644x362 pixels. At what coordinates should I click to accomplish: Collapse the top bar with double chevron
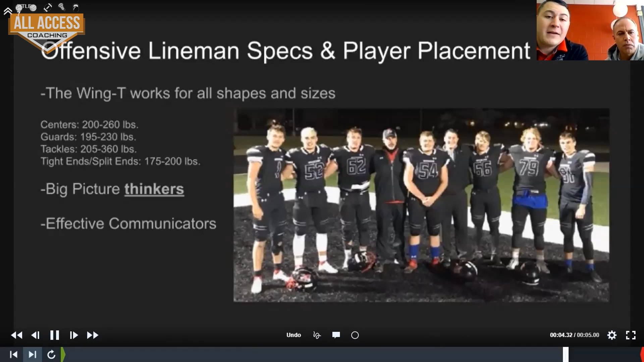(8, 11)
